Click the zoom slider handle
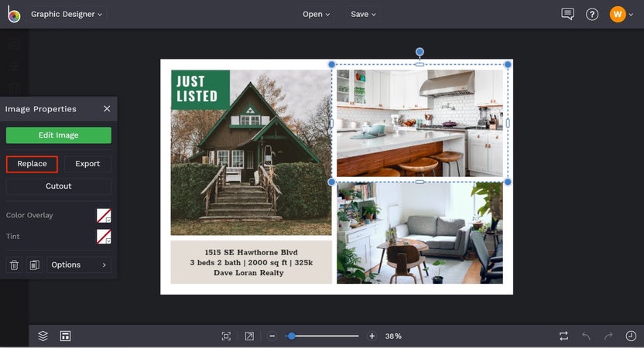Viewport: 644px width, 348px height. [291, 336]
